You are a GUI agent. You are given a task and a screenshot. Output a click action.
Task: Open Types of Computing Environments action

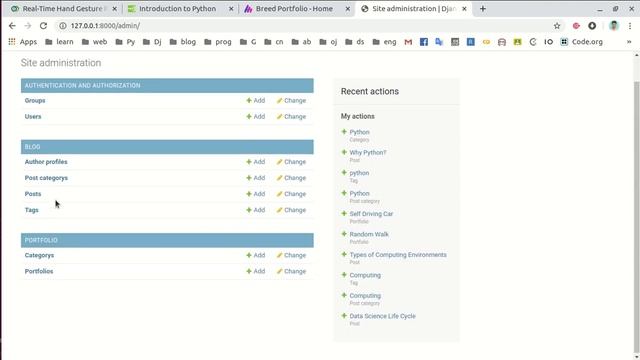398,255
